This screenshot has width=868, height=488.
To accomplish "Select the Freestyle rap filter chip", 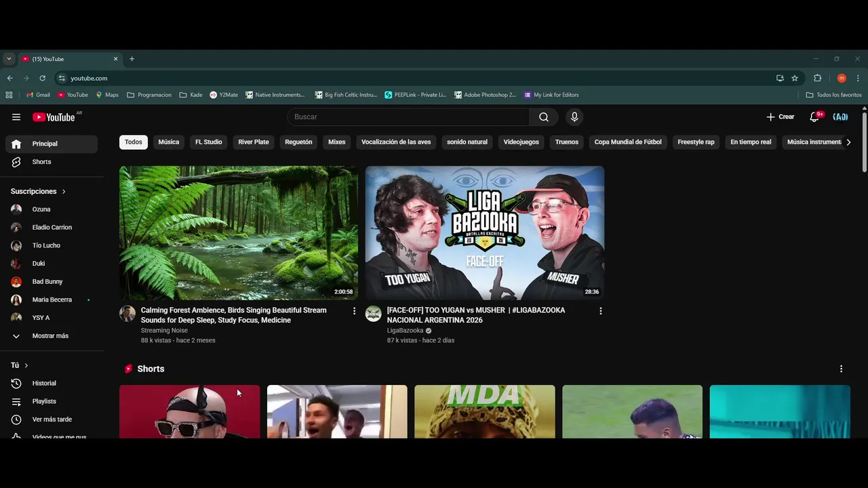I will pyautogui.click(x=696, y=142).
